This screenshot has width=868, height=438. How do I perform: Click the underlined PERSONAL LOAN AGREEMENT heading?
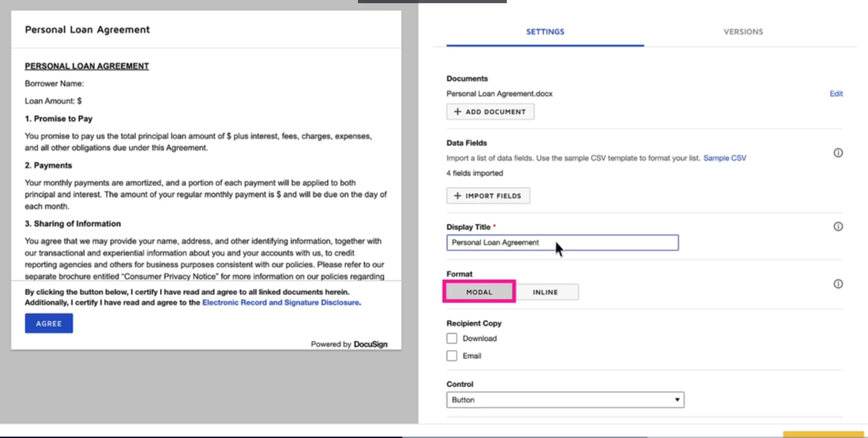87,66
